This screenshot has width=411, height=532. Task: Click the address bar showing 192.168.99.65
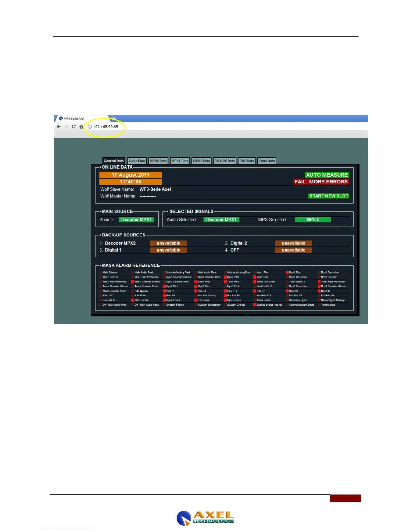click(x=227, y=127)
